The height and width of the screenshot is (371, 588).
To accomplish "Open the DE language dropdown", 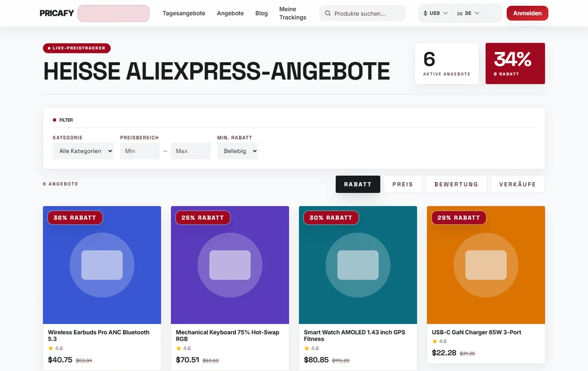I will [468, 13].
